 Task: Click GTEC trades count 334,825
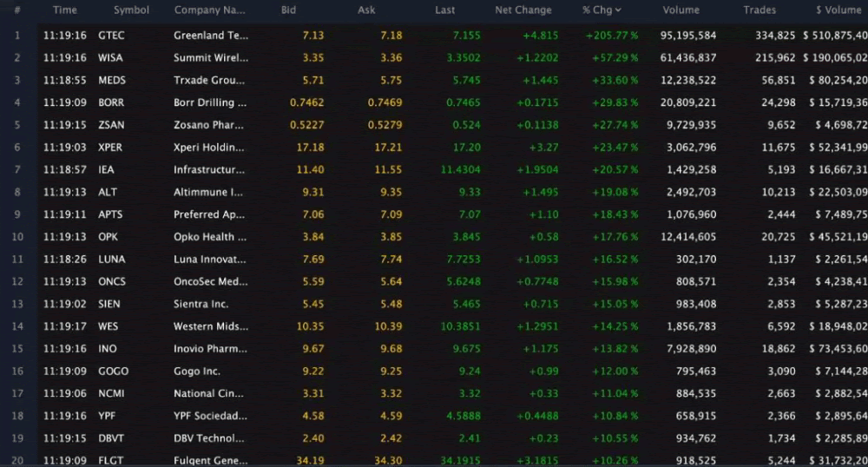coord(775,36)
